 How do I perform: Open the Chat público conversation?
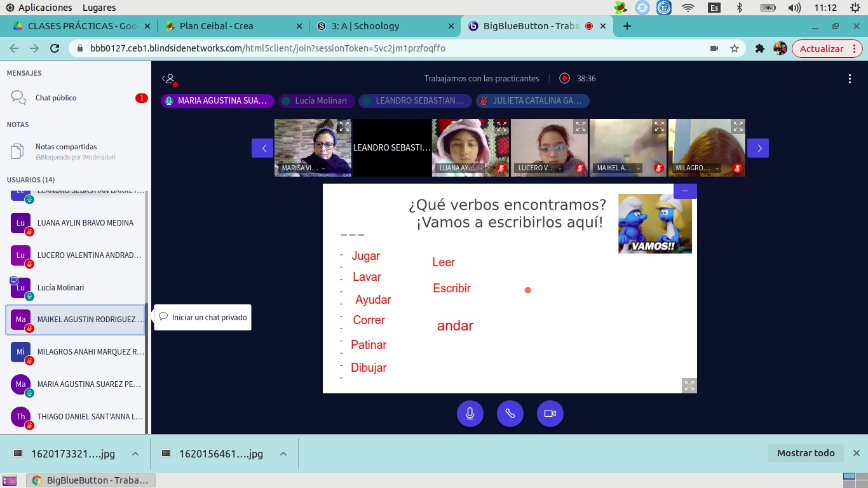coord(76,98)
